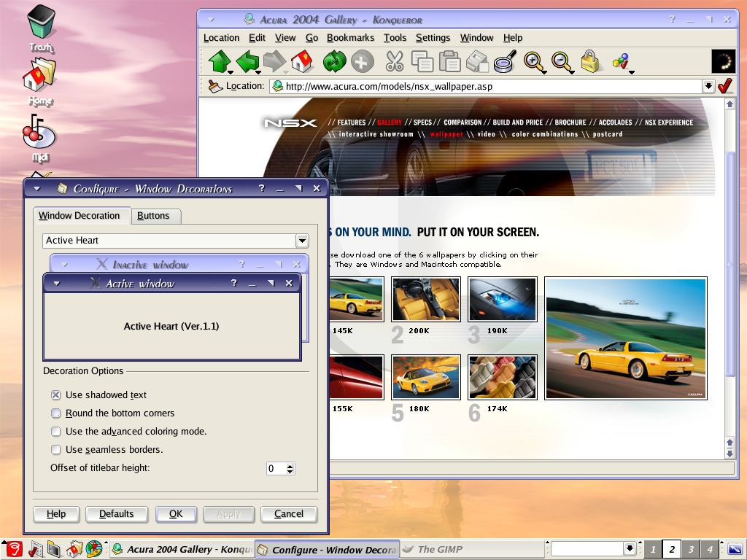
Task: Click the stacked windows icon on the panel
Action: coord(54,550)
